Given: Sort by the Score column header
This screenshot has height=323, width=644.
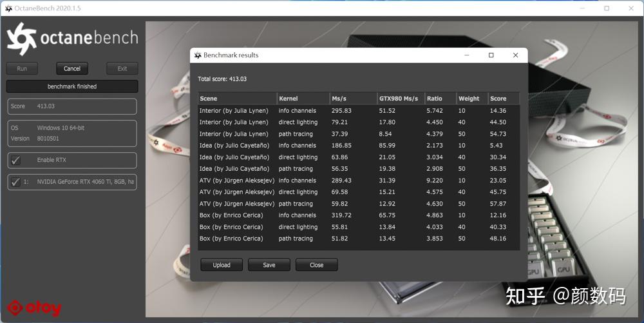Looking at the screenshot, I should (x=504, y=99).
